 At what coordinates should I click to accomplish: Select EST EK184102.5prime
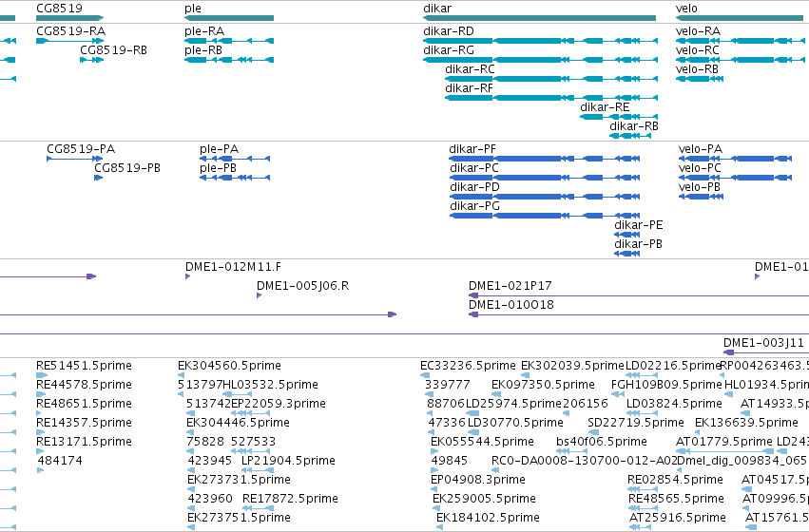439,527
